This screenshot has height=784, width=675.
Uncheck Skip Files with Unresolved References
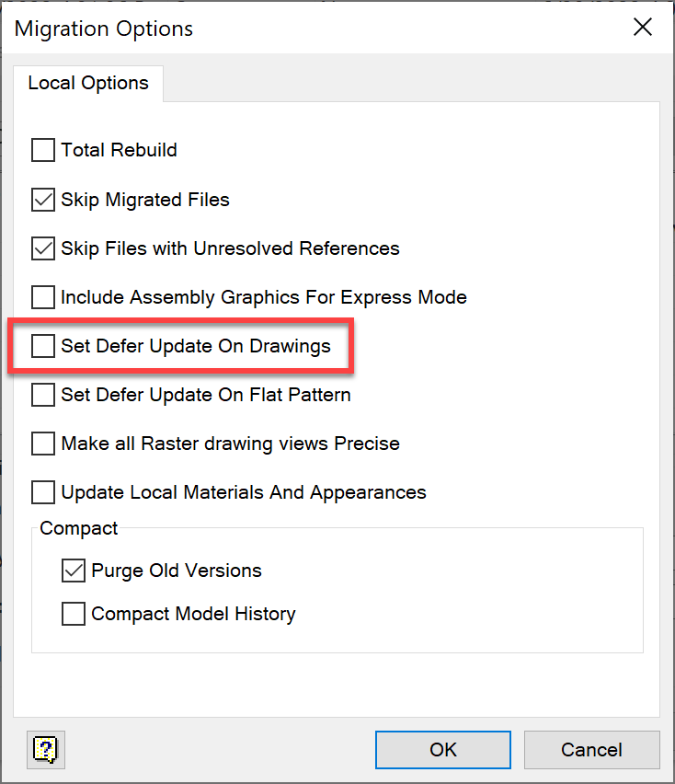(43, 248)
